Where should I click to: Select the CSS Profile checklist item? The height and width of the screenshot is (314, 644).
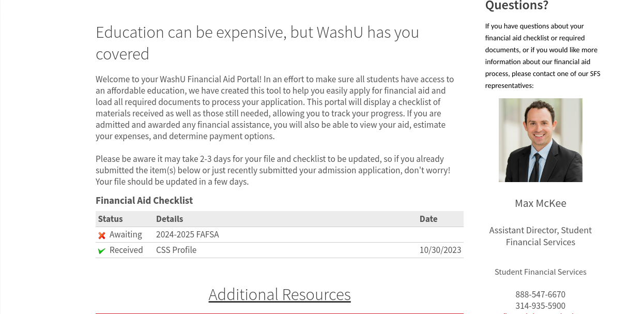[176, 250]
